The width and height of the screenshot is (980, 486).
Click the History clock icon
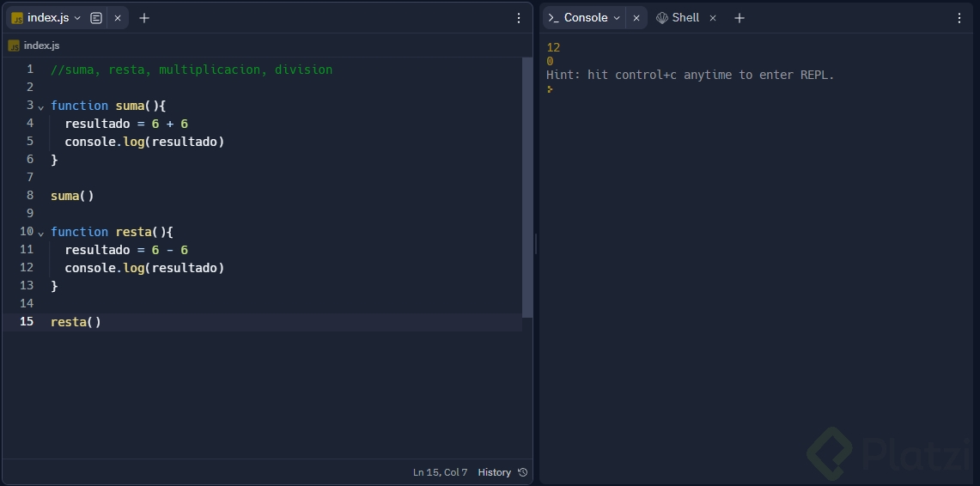pos(523,472)
